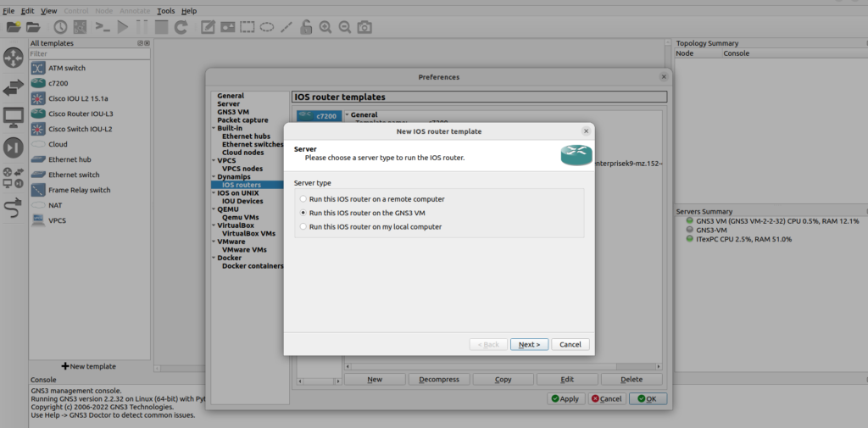The image size is (868, 428).
Task: Browse routers in the device sidebar
Action: click(x=14, y=58)
